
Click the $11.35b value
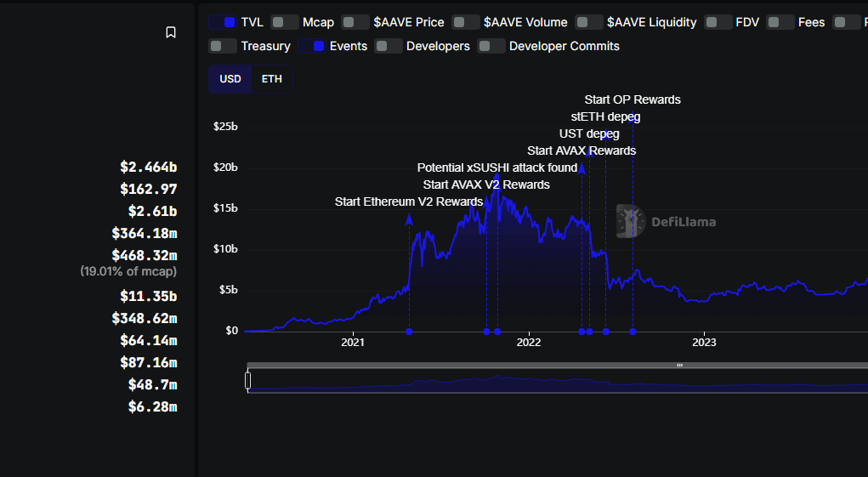coord(149,297)
